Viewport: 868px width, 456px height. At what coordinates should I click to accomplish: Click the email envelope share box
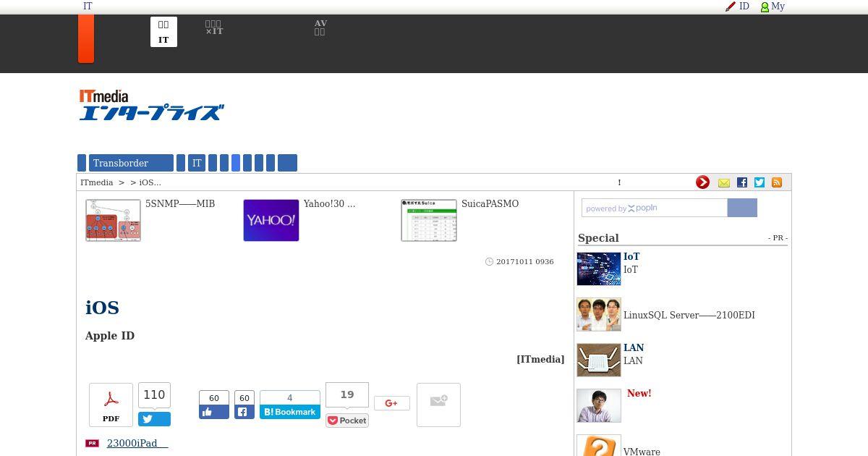click(x=438, y=405)
